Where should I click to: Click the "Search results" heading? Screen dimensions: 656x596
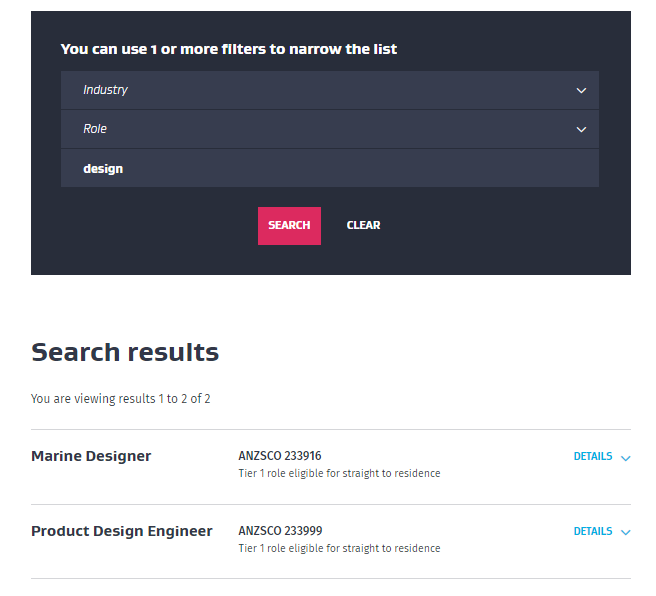click(x=125, y=352)
